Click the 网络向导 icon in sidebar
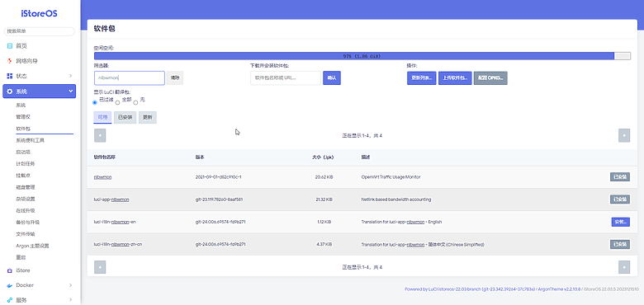The image size is (644, 305). (9, 61)
